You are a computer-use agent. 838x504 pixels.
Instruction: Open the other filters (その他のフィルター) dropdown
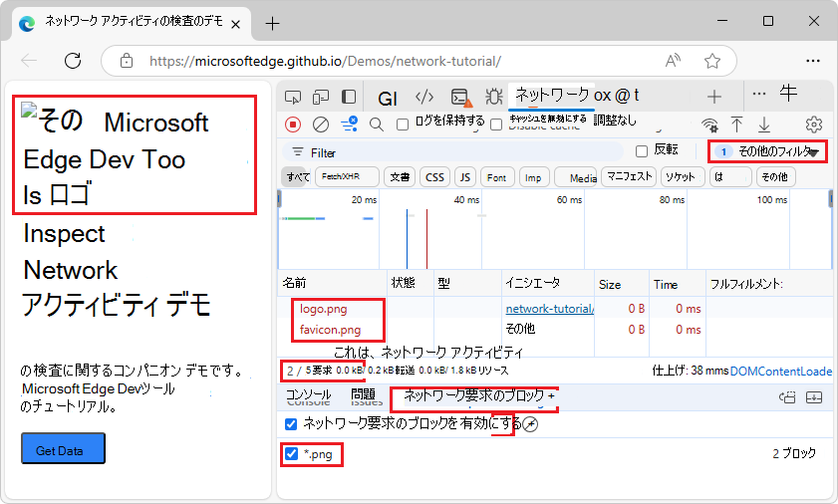pos(767,151)
